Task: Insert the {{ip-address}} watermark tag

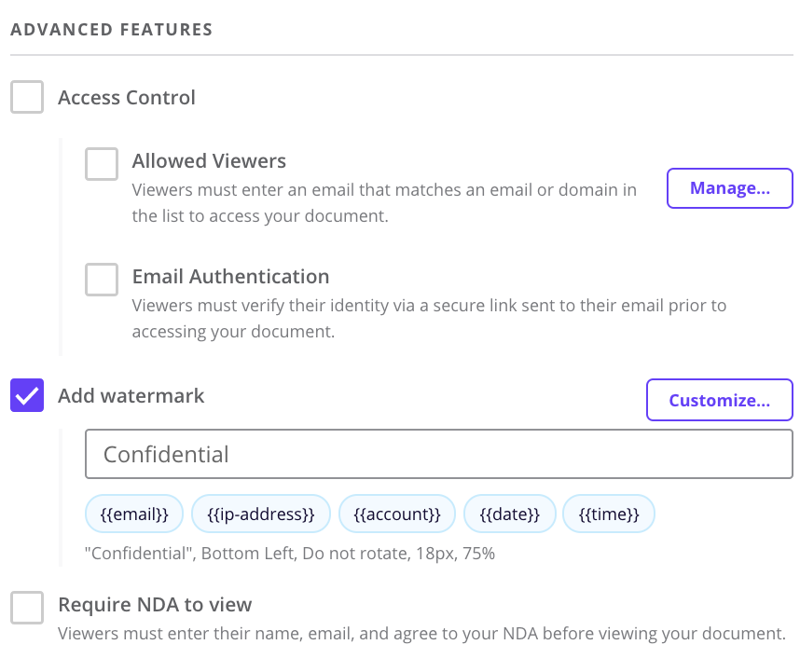Action: [261, 514]
